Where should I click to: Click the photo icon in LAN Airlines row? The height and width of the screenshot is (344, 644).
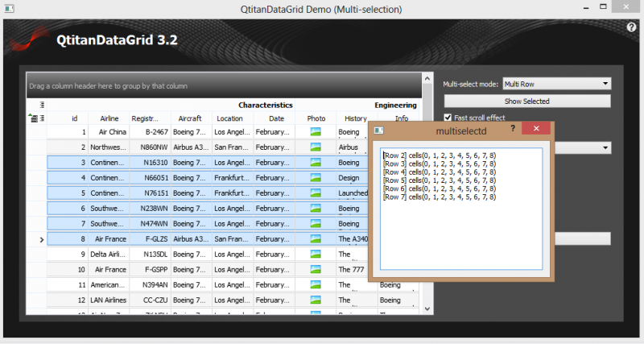(316, 300)
